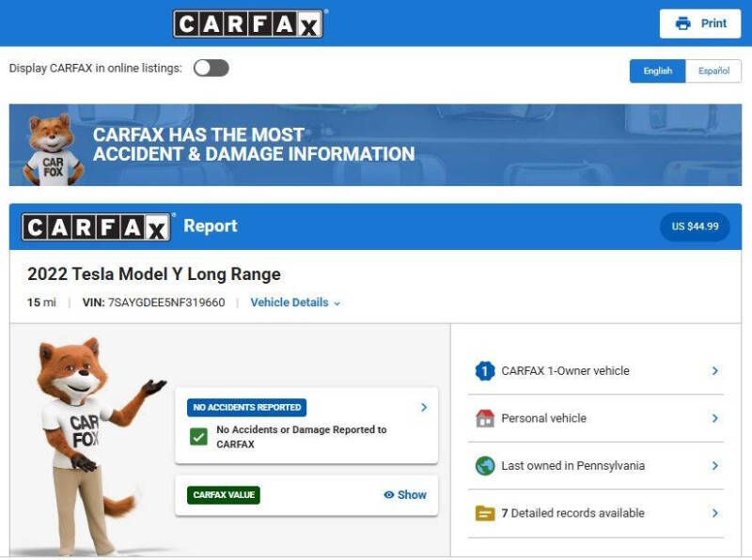The image size is (752, 560).
Task: Click the eye icon next to Show
Action: (x=389, y=495)
